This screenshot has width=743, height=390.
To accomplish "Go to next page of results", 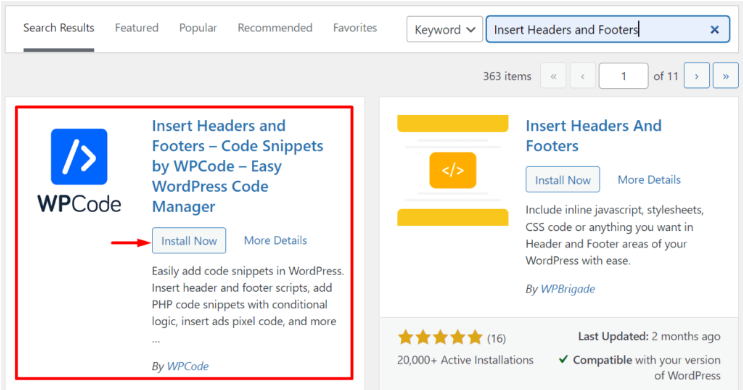I will 697,76.
